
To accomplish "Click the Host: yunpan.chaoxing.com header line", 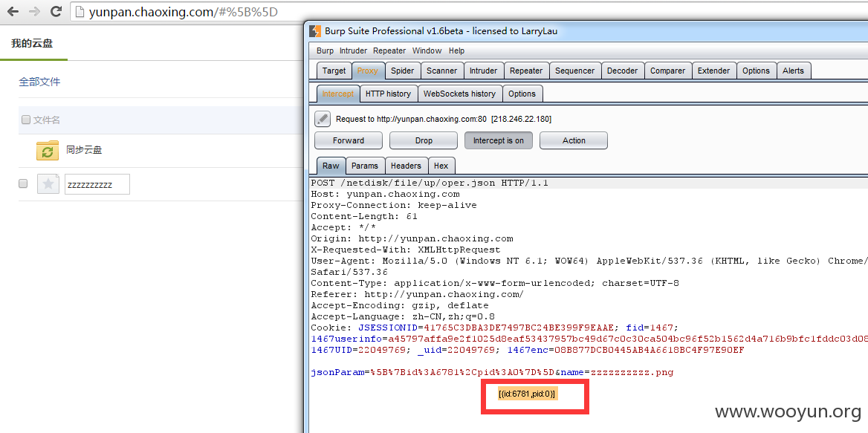I will 385,194.
